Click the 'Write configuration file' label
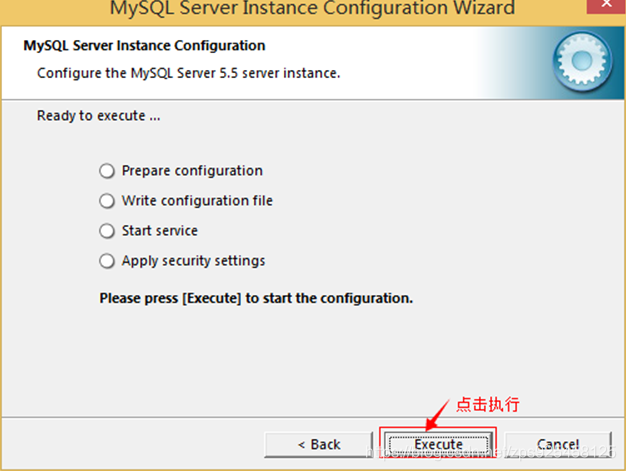Screen dimensions: 626x471 (197, 201)
